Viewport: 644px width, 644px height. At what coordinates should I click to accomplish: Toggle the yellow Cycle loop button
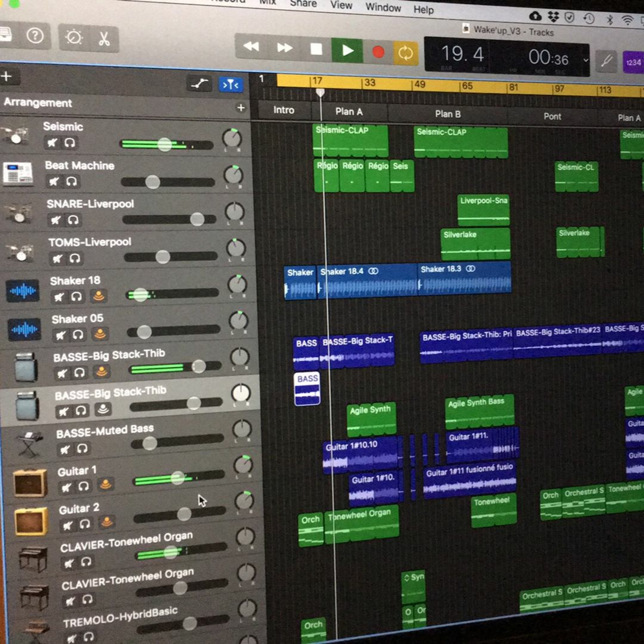(405, 53)
